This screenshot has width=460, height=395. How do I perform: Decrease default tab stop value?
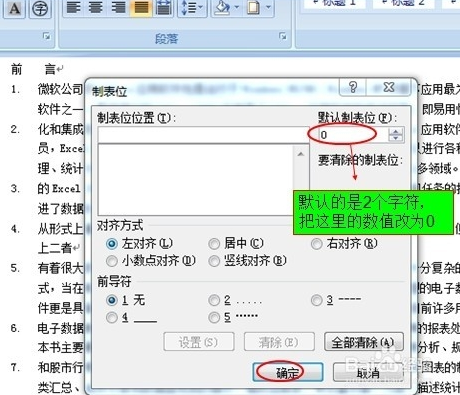click(x=396, y=138)
